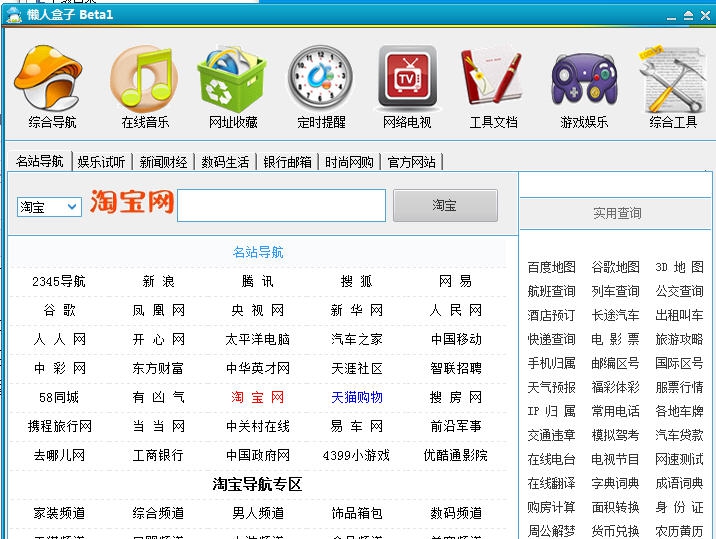Screen dimensions: 716x539
Task: Switch to the 新闻财经 tab
Action: (x=163, y=162)
